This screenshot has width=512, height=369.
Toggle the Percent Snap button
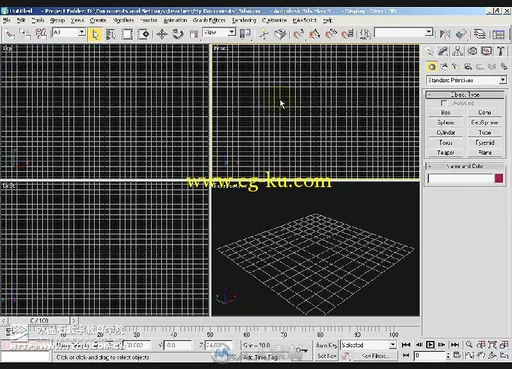[331, 34]
